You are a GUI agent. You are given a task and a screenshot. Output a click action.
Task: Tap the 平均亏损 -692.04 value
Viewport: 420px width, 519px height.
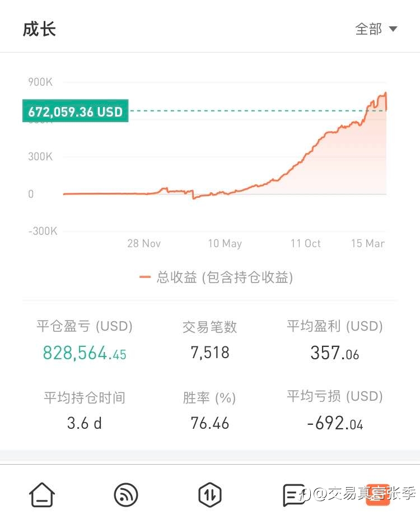pos(335,423)
